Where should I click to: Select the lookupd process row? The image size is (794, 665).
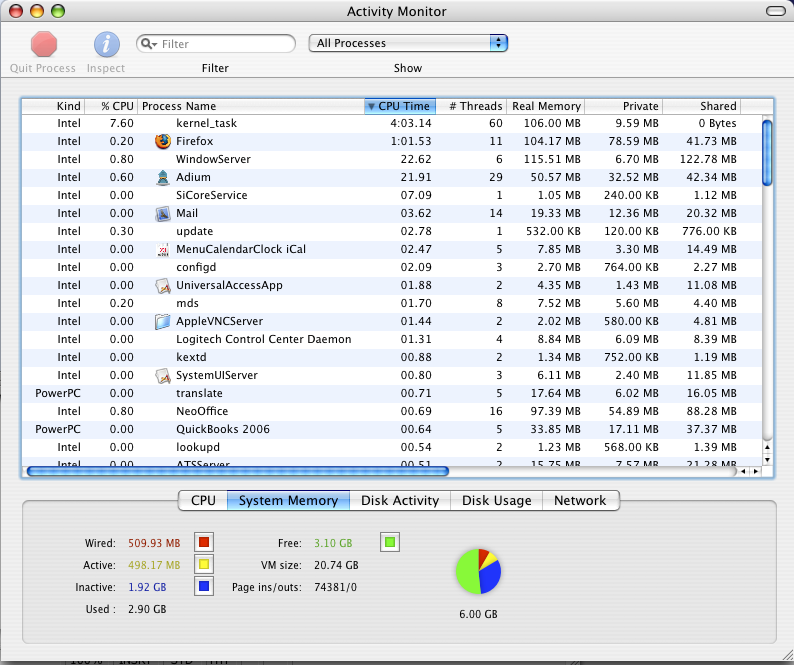[391, 447]
